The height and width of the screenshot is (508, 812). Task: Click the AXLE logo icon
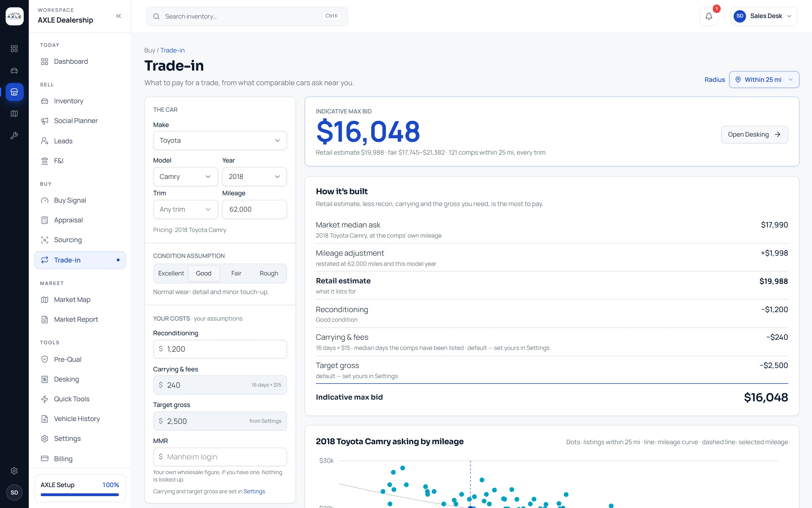(14, 16)
